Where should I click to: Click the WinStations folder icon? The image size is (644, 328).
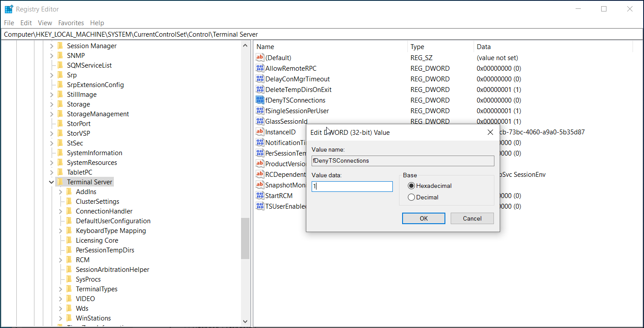69,318
